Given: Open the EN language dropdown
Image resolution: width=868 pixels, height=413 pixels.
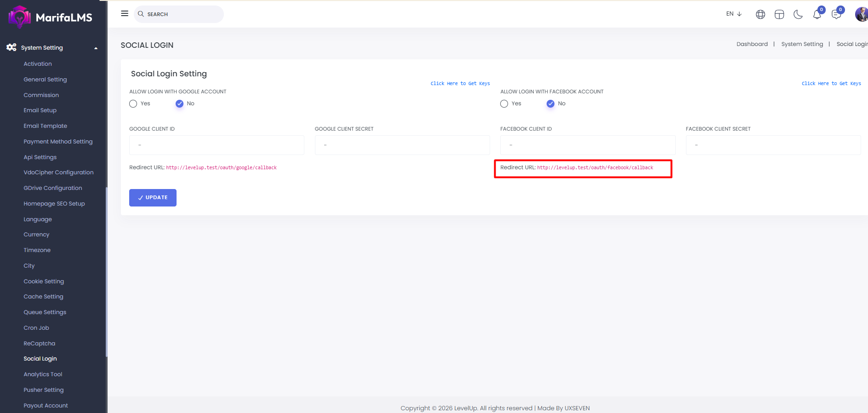Looking at the screenshot, I should 734,14.
